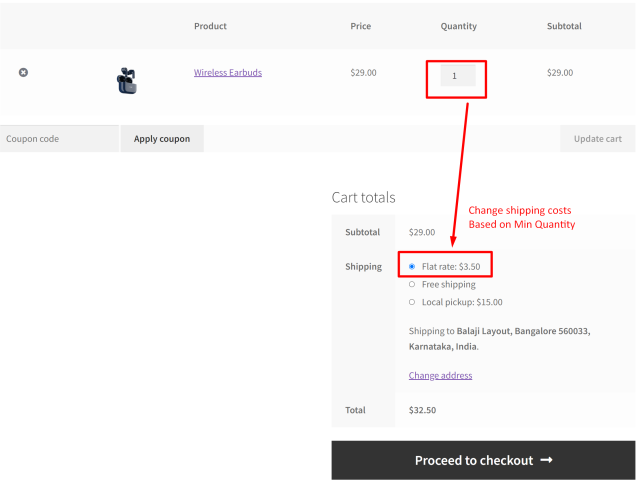Choose the Free shipping radio button

[412, 285]
